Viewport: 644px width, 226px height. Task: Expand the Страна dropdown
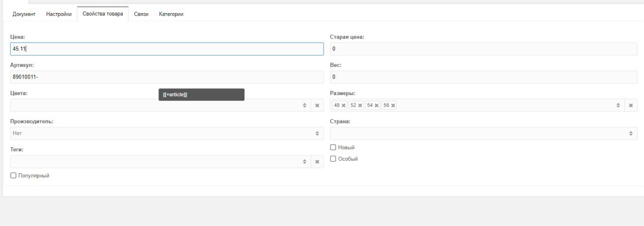tap(484, 134)
